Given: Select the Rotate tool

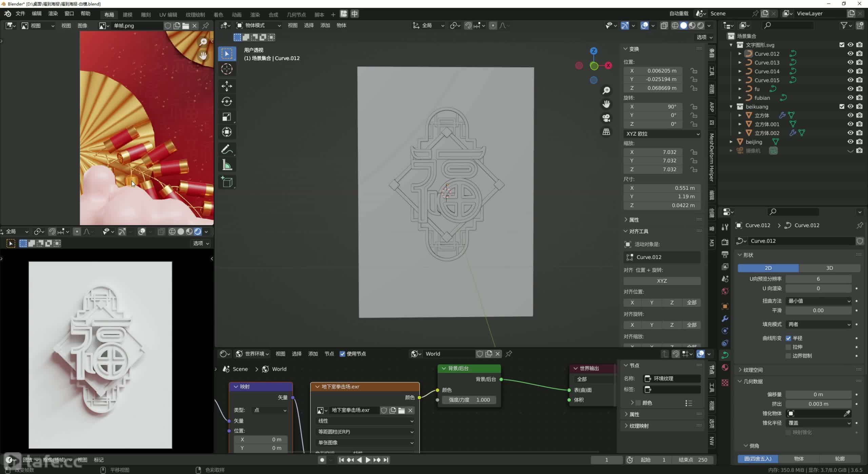Looking at the screenshot, I should [226, 101].
